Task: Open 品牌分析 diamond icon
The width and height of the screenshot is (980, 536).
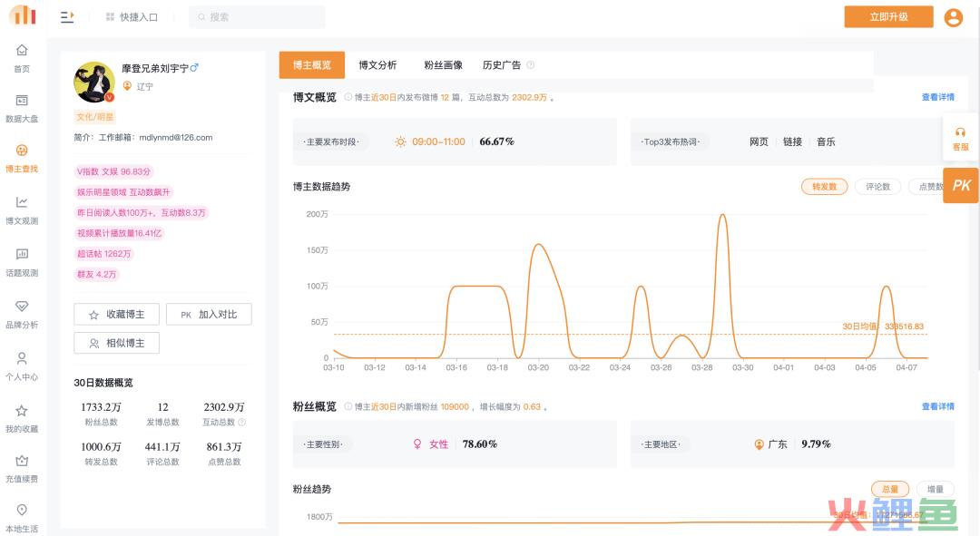Action: click(22, 307)
